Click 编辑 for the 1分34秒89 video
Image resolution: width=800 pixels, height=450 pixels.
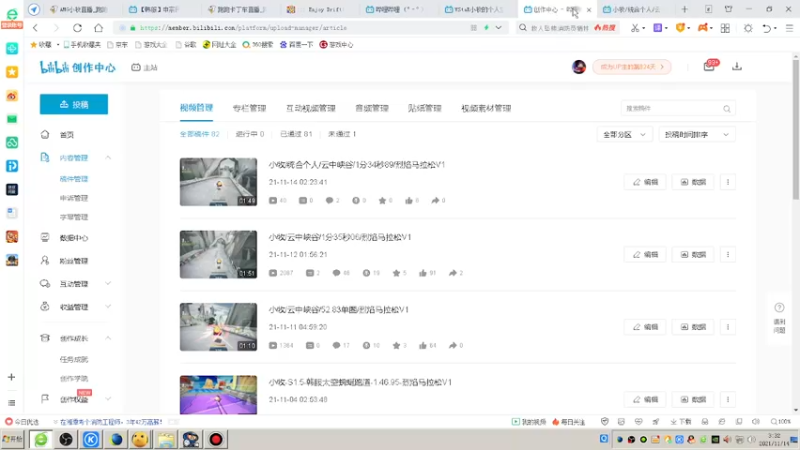tap(645, 182)
